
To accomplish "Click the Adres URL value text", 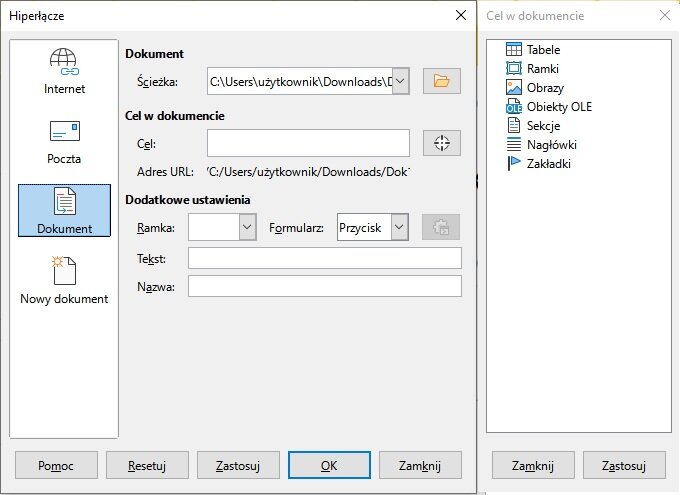I will [308, 172].
